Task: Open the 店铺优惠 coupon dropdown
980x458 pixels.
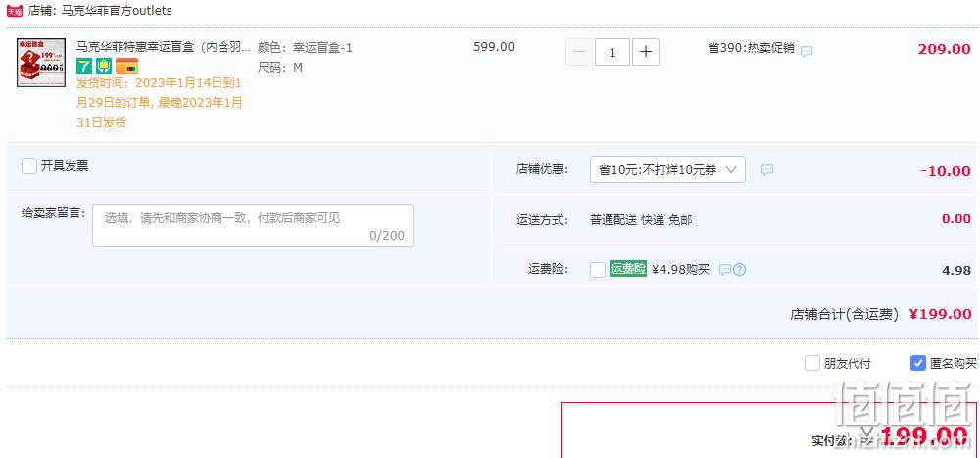Action: tap(667, 170)
